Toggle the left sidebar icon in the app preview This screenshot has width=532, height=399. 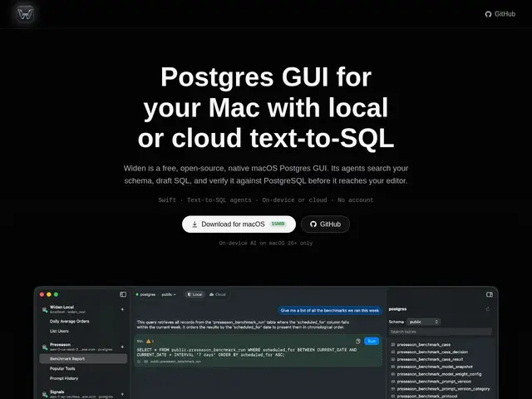123,294
